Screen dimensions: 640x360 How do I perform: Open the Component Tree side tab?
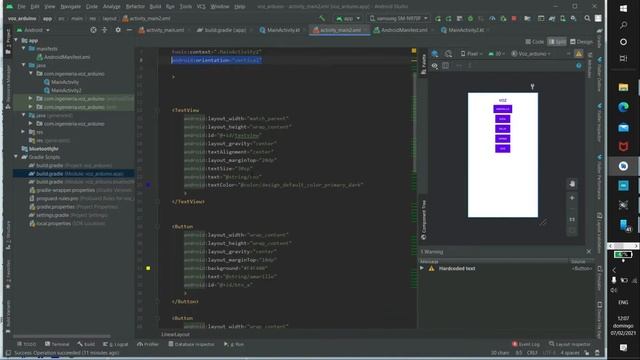[x=423, y=220]
